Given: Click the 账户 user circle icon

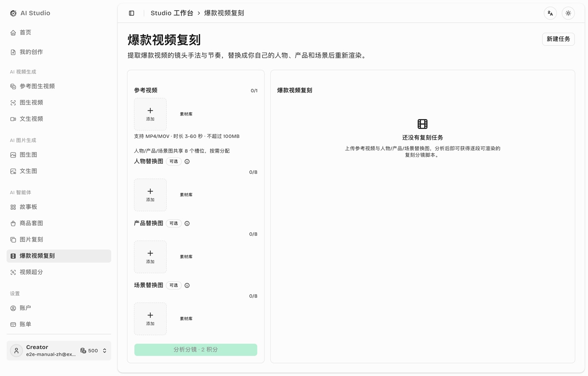Looking at the screenshot, I should 13,308.
